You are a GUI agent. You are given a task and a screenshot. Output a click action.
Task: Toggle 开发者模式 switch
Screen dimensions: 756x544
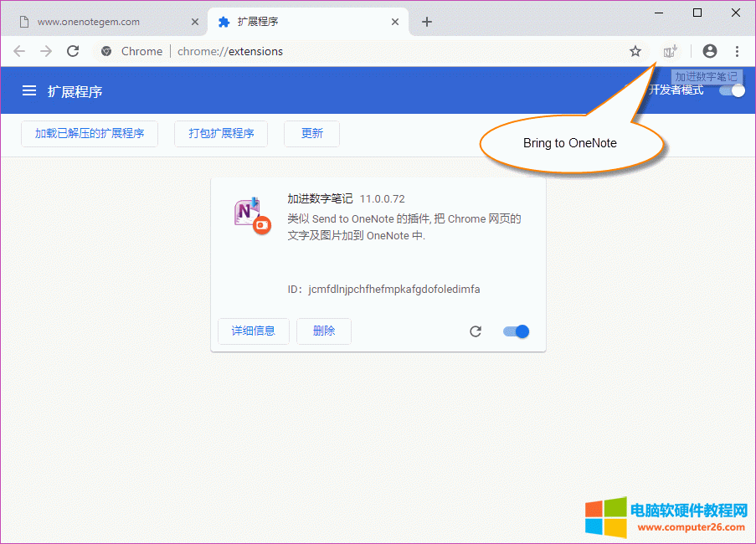pos(732,90)
